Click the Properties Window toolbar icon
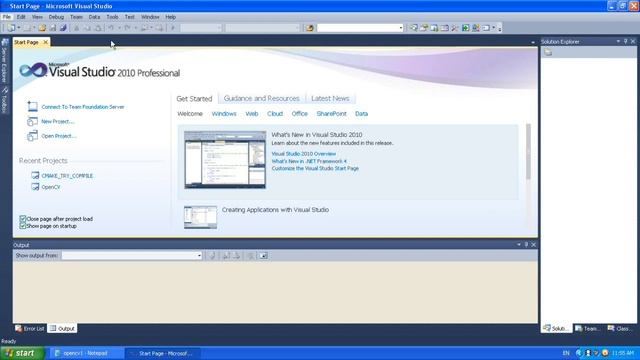The image size is (640, 360). click(424, 28)
